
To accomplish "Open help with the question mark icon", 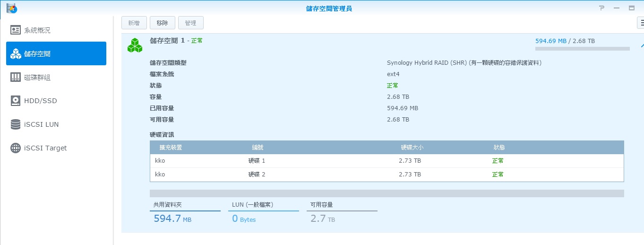I will 601,8.
